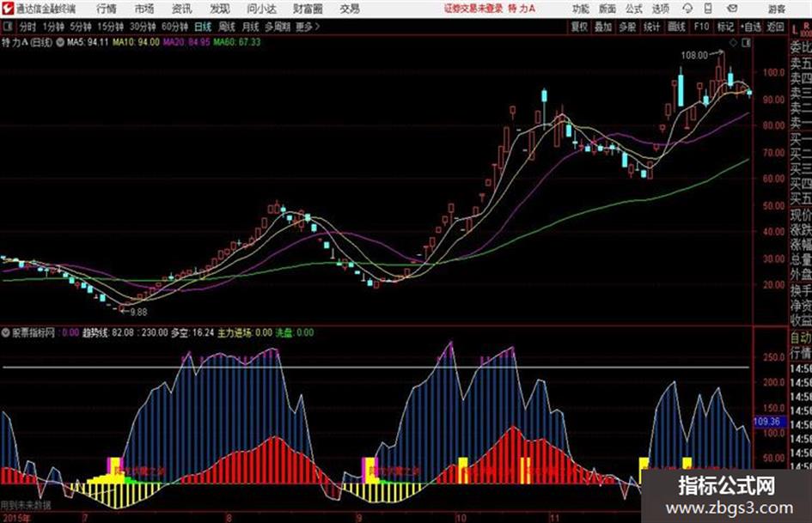The width and height of the screenshot is (812, 523).
Task: Click the 趋势线: 82.08 indicator label
Action: click(x=107, y=333)
